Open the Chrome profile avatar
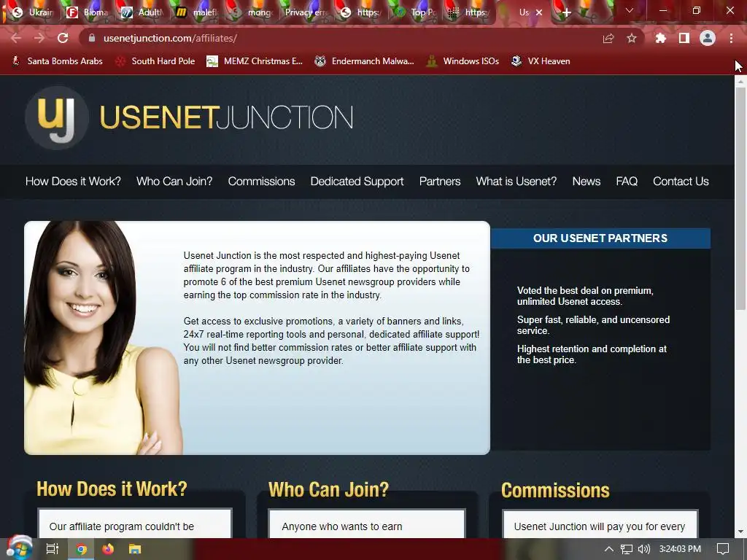 (708, 38)
